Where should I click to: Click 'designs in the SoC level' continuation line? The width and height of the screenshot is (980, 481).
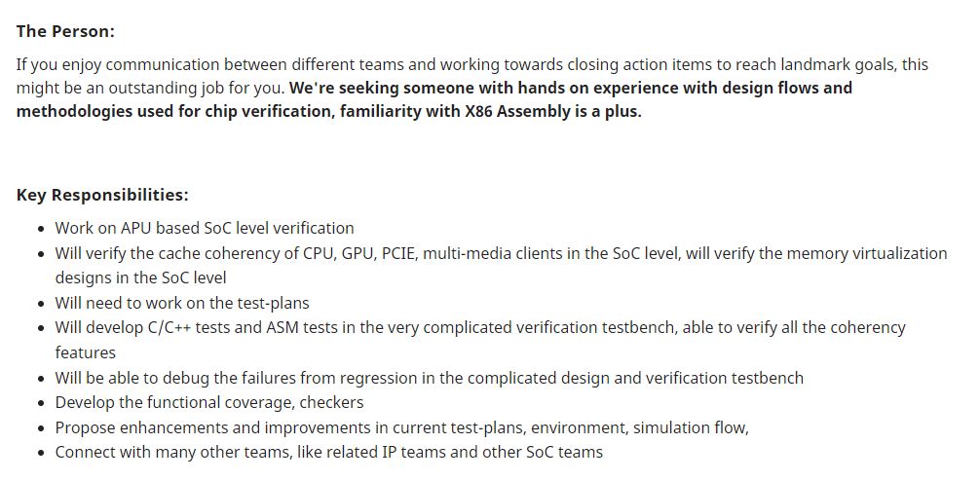pyautogui.click(x=140, y=277)
